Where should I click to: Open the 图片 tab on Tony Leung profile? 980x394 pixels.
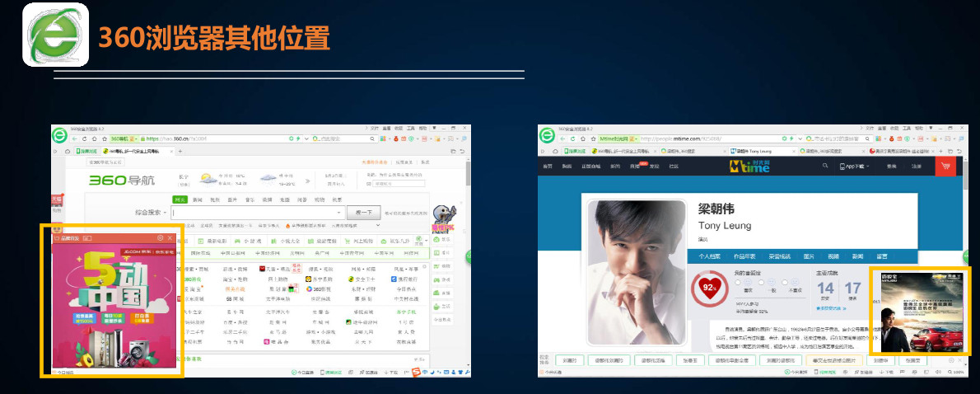[809, 256]
